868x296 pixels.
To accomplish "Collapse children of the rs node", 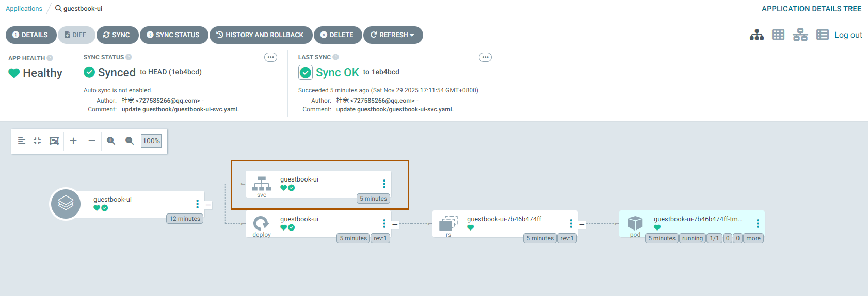I will pos(582,224).
